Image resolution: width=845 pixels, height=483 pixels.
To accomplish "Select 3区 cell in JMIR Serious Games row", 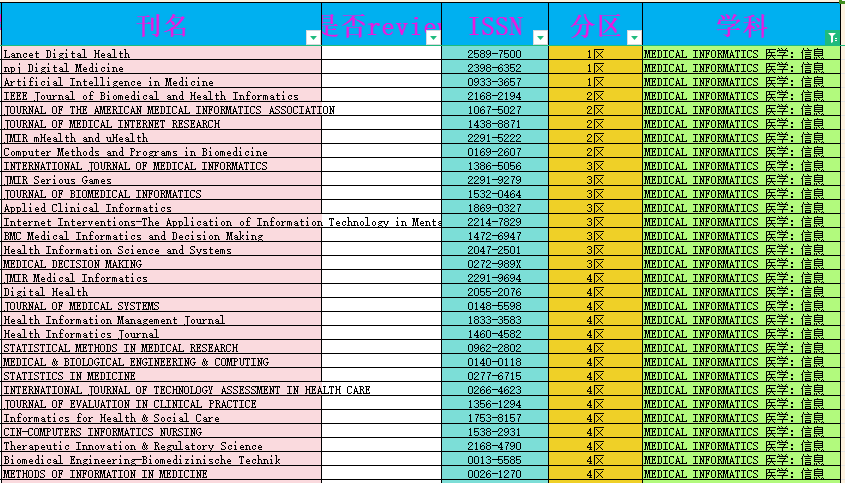I will [595, 180].
